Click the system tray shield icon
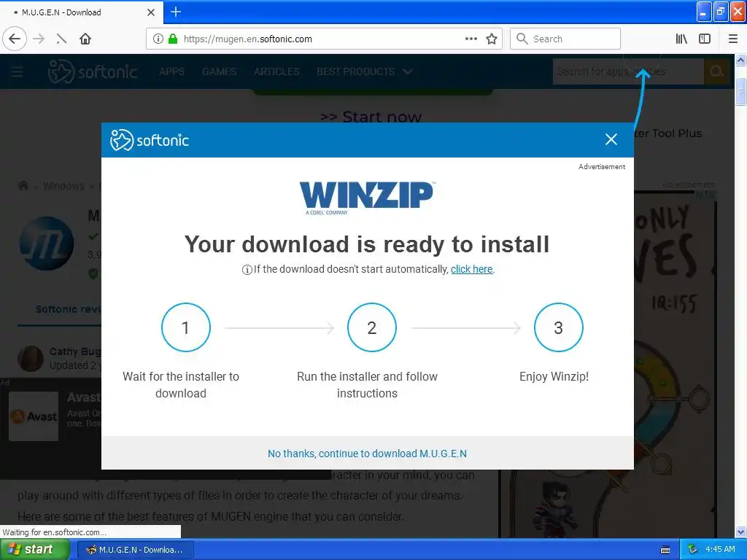The width and height of the screenshot is (747, 560). pos(693,550)
